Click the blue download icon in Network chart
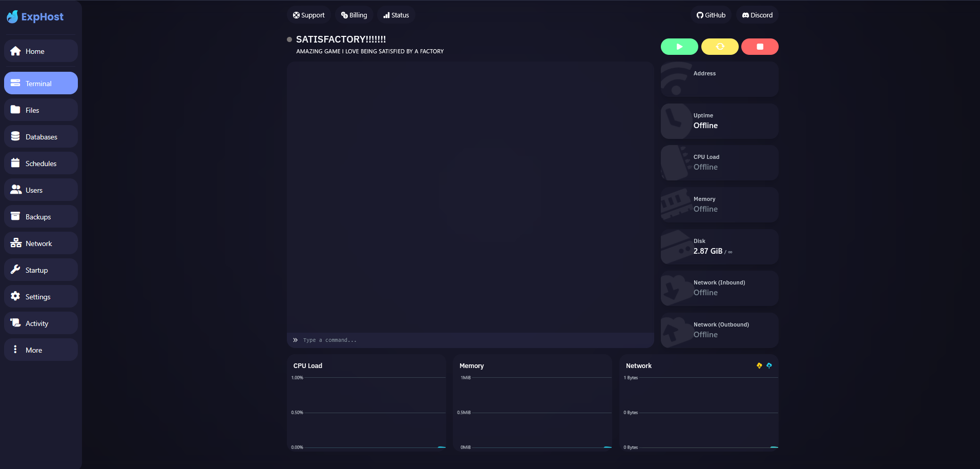 point(769,365)
